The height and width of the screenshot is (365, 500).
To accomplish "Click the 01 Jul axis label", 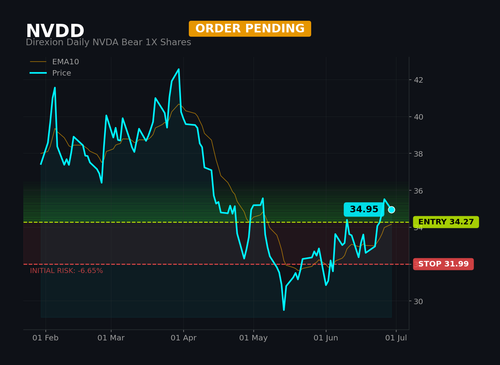I will coord(396,338).
